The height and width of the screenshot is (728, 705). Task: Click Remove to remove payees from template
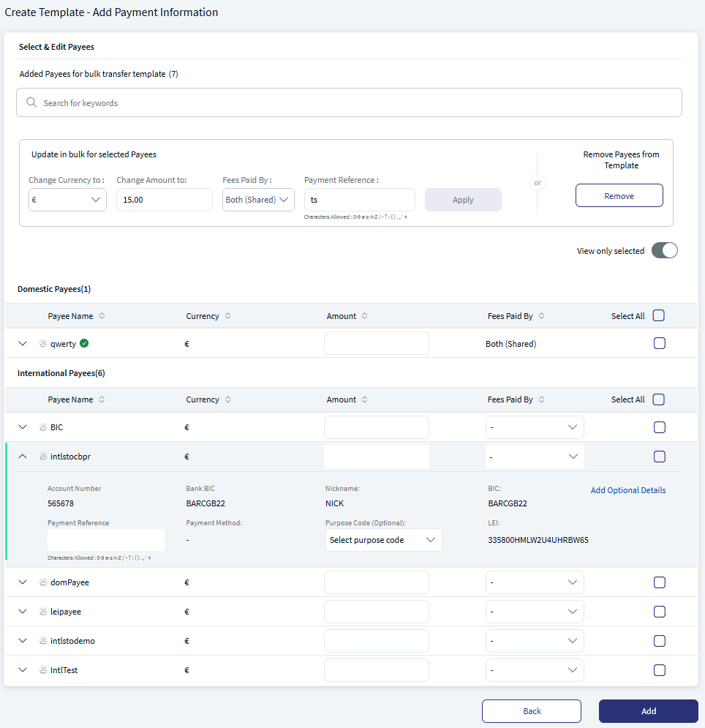pyautogui.click(x=619, y=195)
